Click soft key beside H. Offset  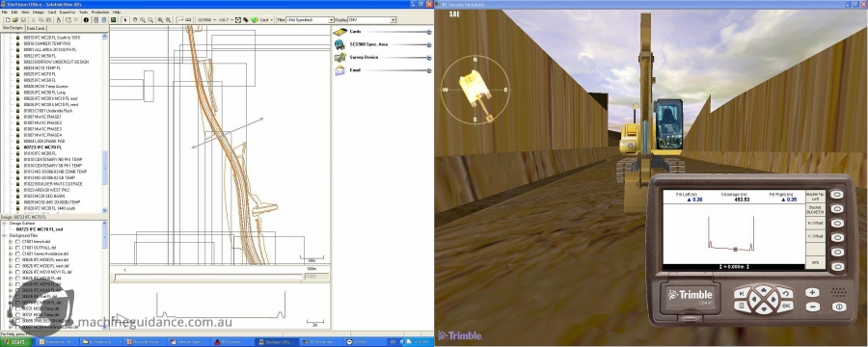(837, 223)
